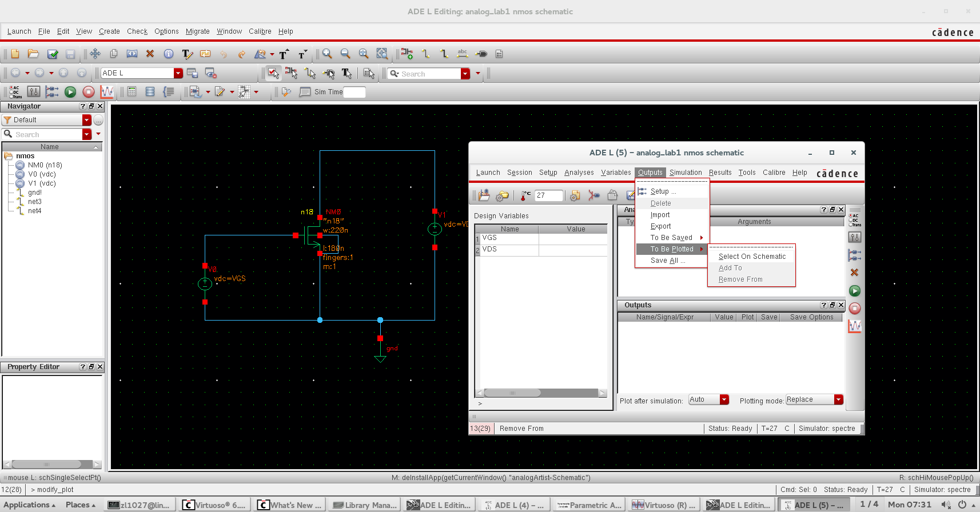Viewport: 980px width, 512px height.
Task: Select V1 (vdc) in the Navigator tree
Action: pyautogui.click(x=42, y=183)
